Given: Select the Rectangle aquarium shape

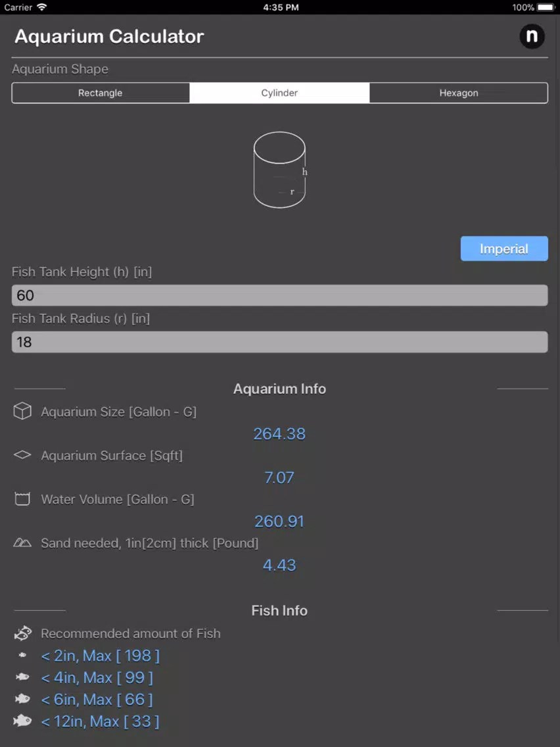Looking at the screenshot, I should [x=101, y=93].
